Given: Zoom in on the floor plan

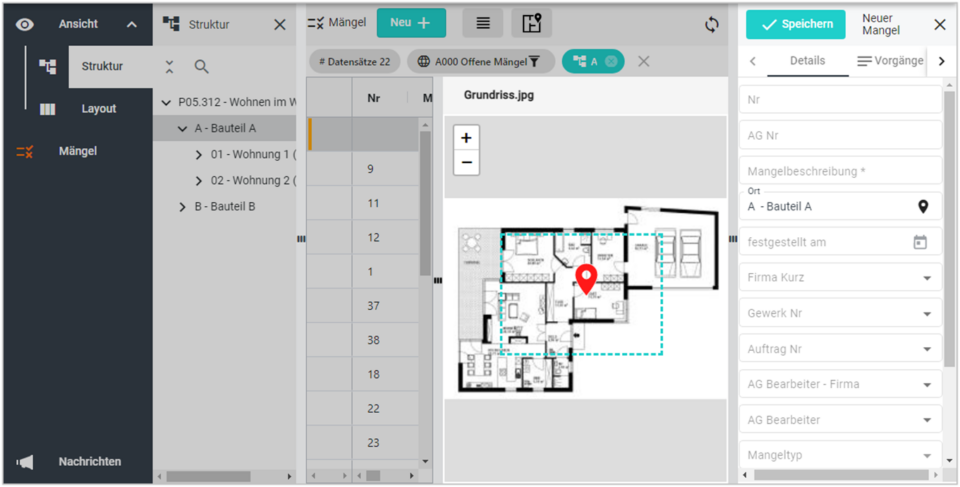Looking at the screenshot, I should coord(466,138).
